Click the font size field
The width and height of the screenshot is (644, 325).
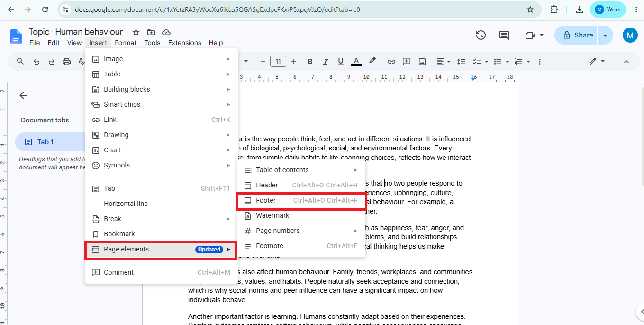(278, 61)
